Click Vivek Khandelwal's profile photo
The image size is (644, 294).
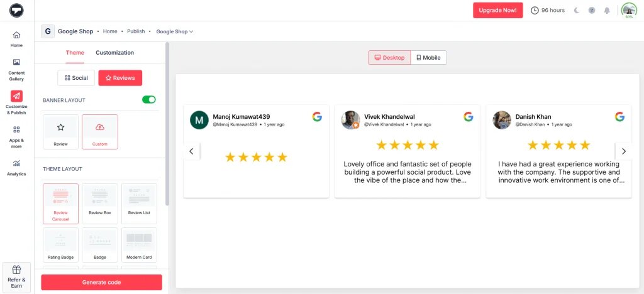tap(351, 120)
